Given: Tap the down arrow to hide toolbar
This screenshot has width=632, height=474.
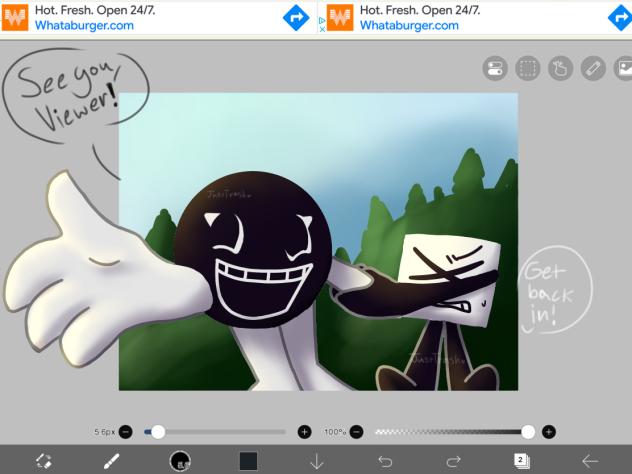Looking at the screenshot, I should [x=317, y=461].
